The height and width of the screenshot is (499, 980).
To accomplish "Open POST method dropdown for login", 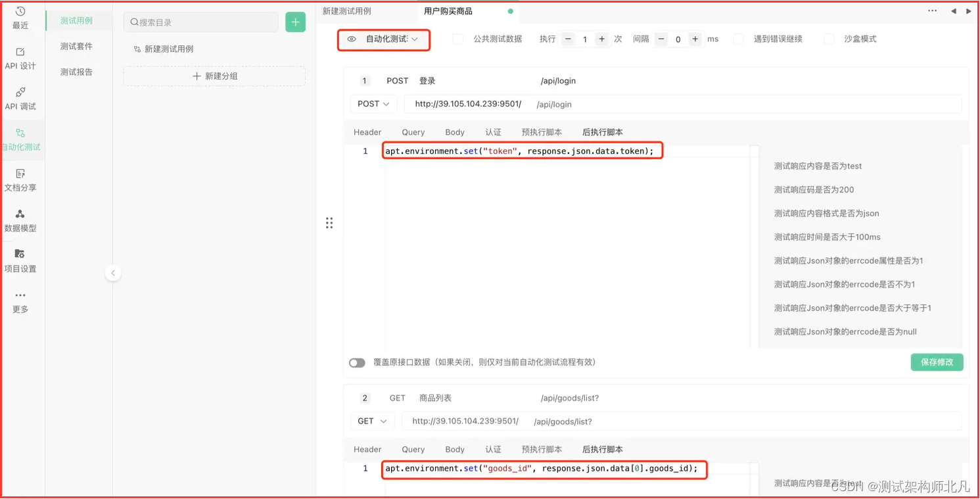I will click(373, 104).
